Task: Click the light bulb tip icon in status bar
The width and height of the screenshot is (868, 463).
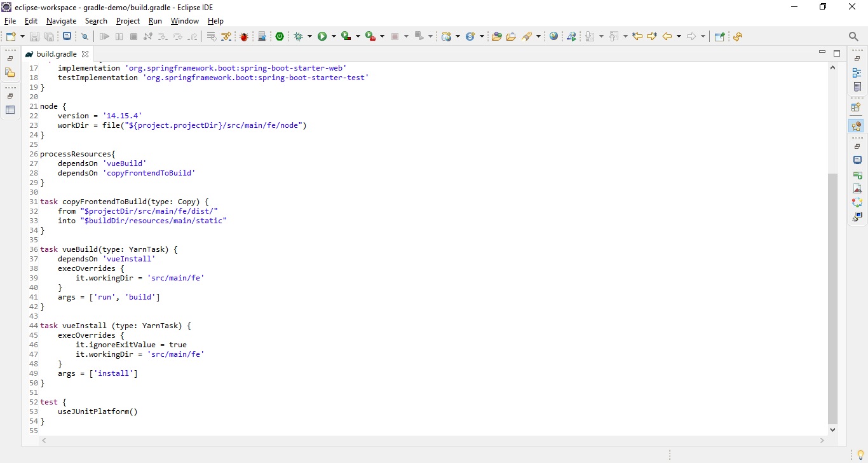Action: pos(860,454)
